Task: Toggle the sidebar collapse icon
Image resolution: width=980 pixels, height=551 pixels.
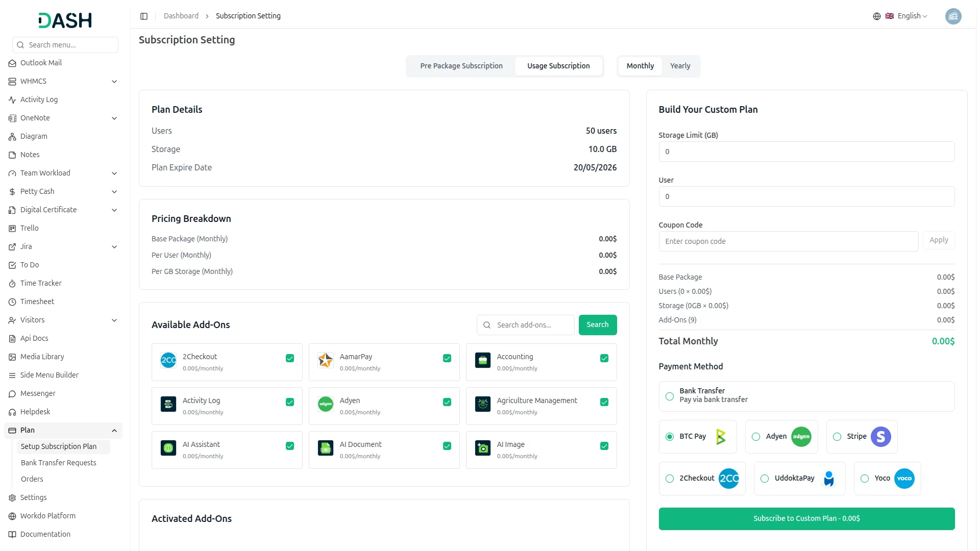Action: tap(144, 16)
